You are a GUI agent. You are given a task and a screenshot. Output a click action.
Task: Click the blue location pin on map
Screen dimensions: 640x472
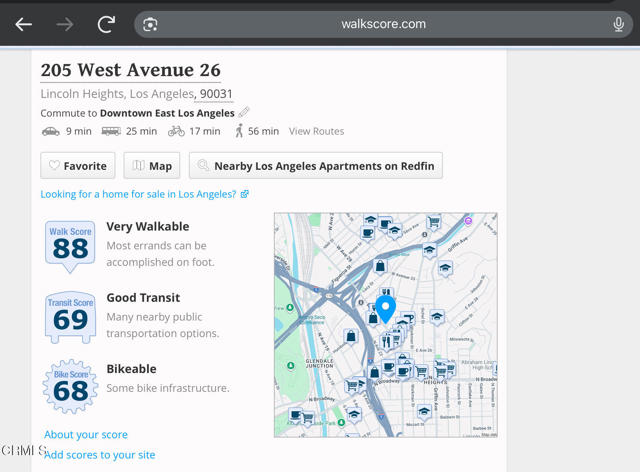(385, 307)
